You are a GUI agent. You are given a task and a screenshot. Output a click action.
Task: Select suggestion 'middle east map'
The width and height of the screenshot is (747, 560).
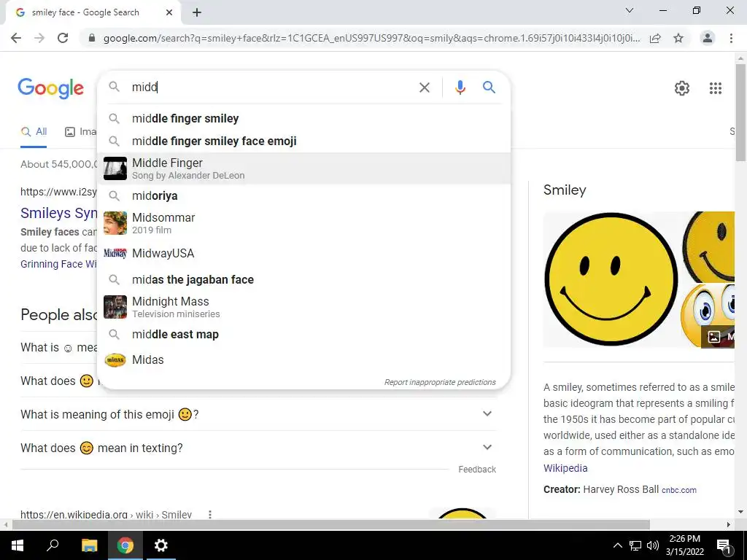[303, 334]
